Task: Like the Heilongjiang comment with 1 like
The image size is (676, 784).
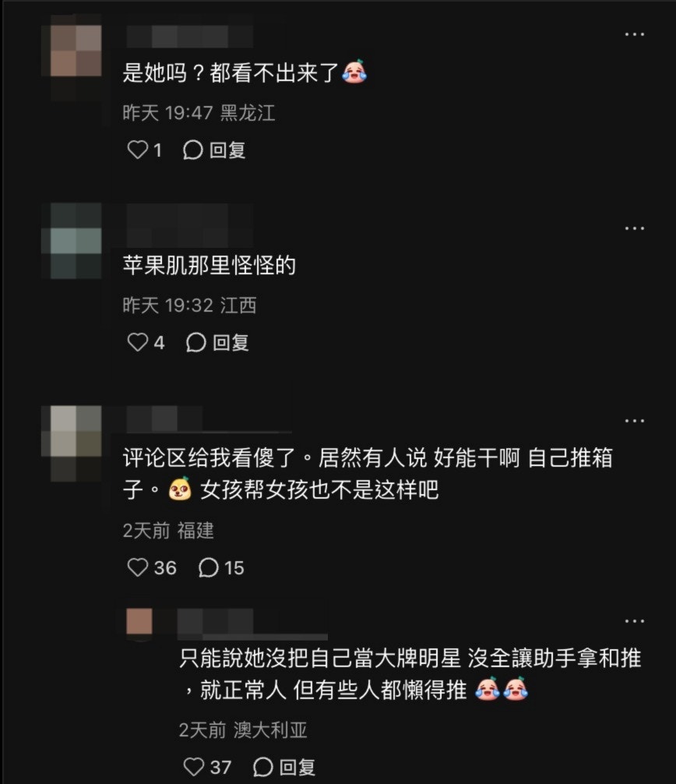Action: point(137,150)
